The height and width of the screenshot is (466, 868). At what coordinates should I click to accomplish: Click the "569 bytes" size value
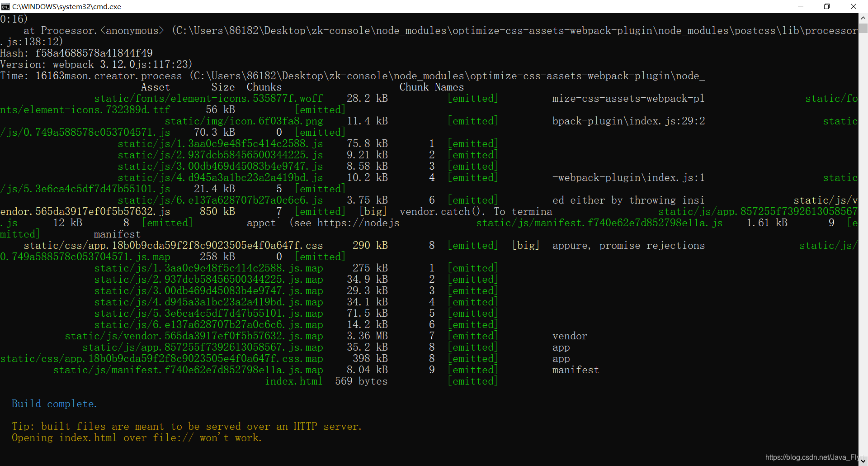click(362, 381)
